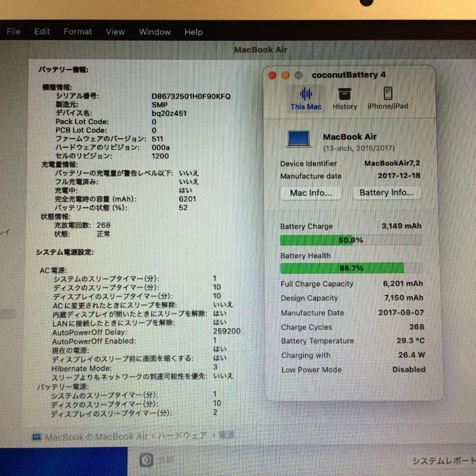The width and height of the screenshot is (476, 476).
Task: Open the Format menu
Action: pos(78,31)
